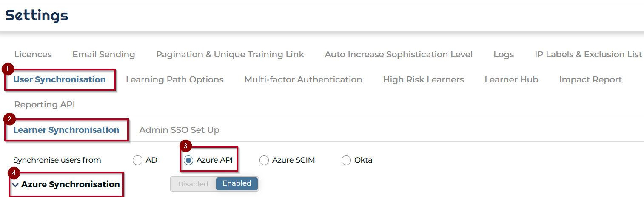The width and height of the screenshot is (644, 197).
Task: Open IP Labels & Exclusion List tab
Action: coord(588,55)
